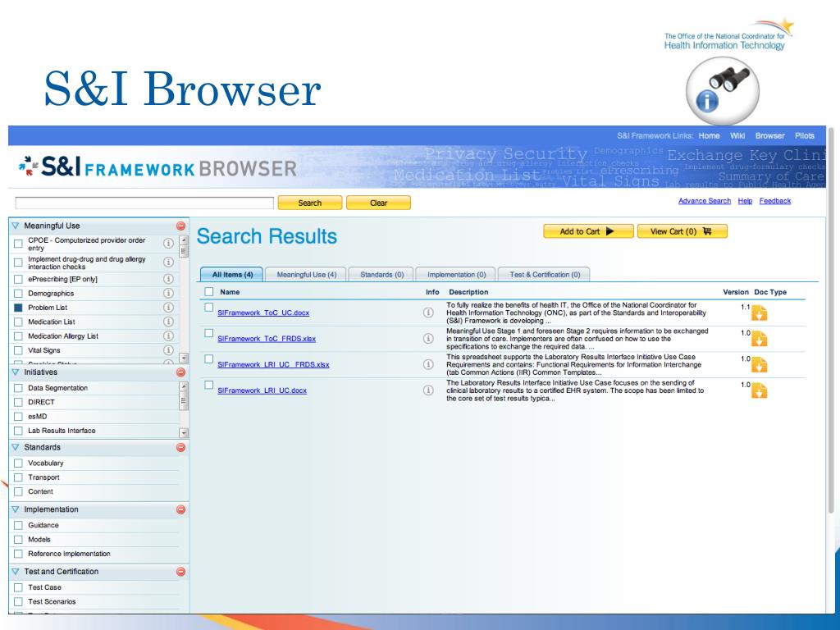
Task: Open info icon for CPOE row
Action: click(168, 243)
